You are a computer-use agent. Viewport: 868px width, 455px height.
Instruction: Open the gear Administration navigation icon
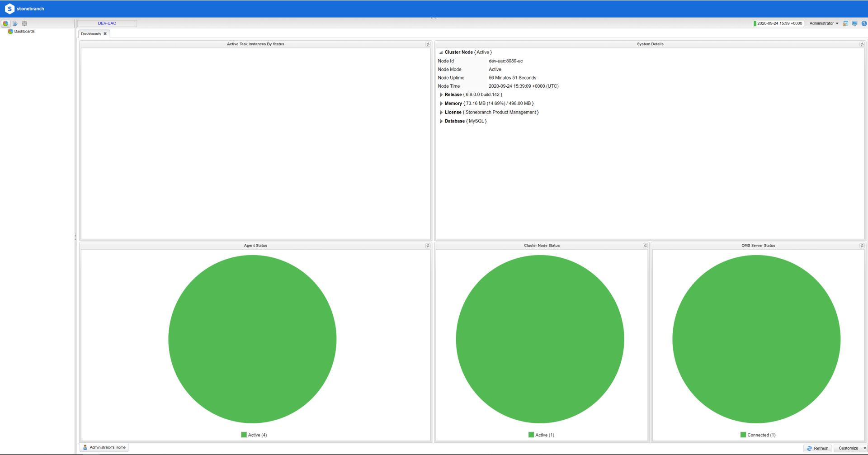[x=24, y=24]
